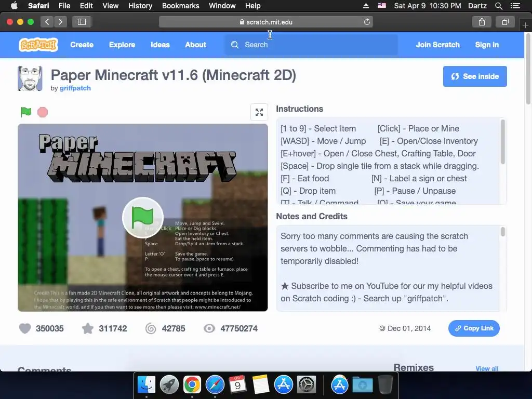Favorite the project via star icon
The height and width of the screenshot is (399, 532).
pos(87,328)
